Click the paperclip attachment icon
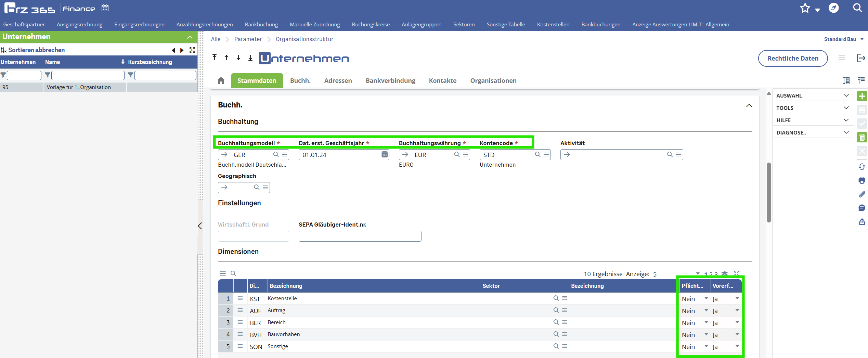Image resolution: width=868 pixels, height=358 pixels. (862, 194)
